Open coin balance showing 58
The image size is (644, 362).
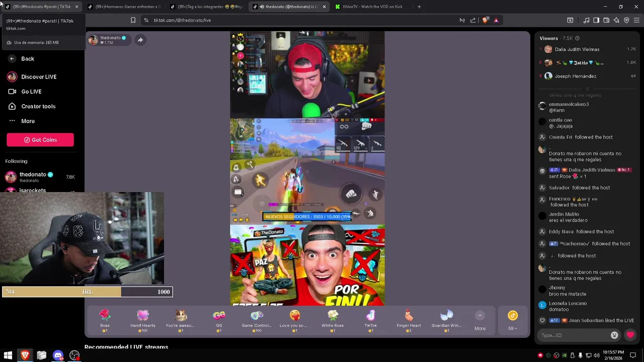(513, 320)
